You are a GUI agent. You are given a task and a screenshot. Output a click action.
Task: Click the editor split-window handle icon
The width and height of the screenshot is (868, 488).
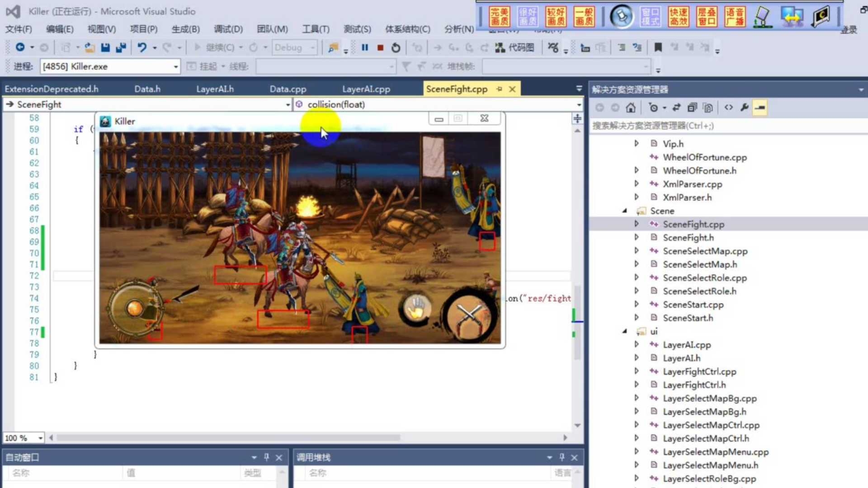tap(577, 119)
